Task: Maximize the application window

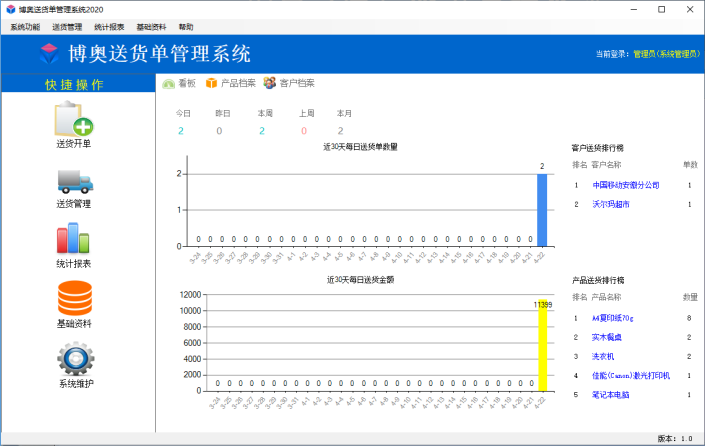Action: (661, 9)
